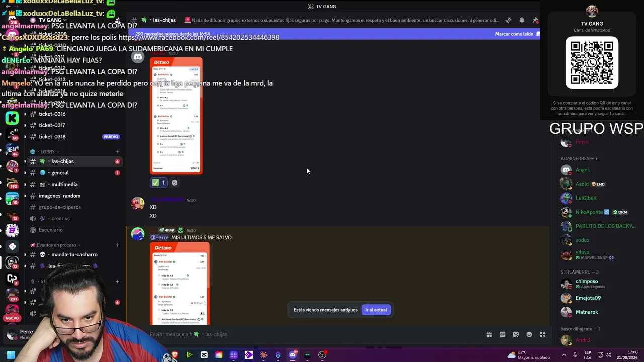Open the Kick server icon in server list

12,118
